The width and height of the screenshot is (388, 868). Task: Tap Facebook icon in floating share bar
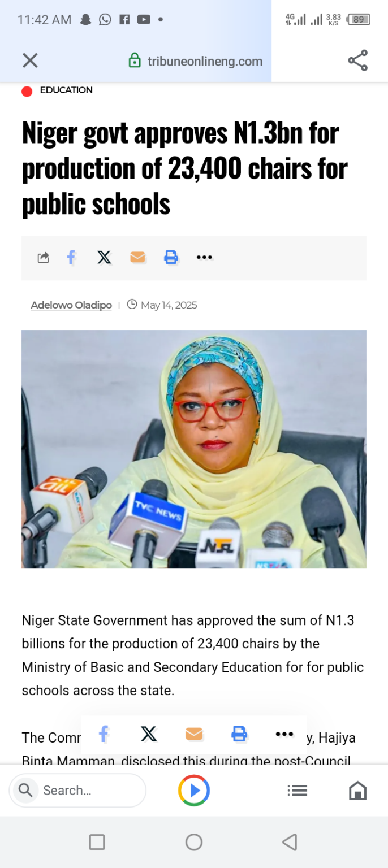pos(104,734)
